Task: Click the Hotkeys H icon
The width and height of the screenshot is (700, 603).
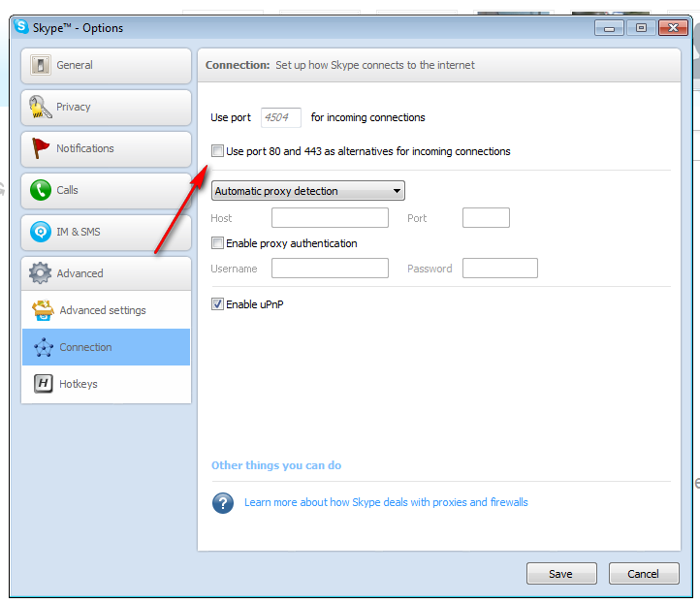Action: point(44,384)
